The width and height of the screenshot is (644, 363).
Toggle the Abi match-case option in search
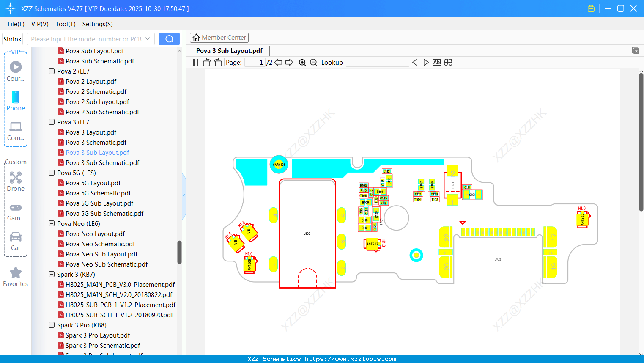pos(437,62)
